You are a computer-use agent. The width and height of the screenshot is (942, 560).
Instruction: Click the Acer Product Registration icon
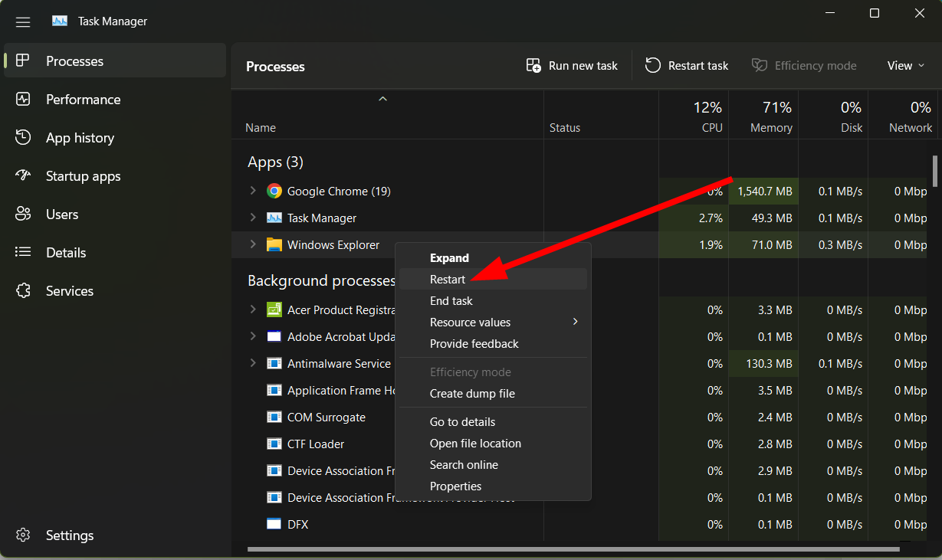[274, 309]
